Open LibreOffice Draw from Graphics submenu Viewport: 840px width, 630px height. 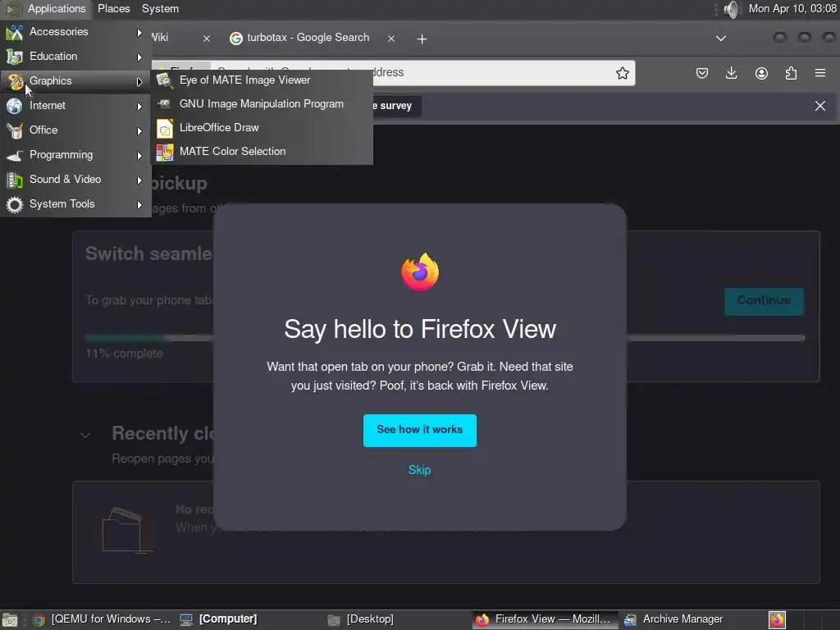pos(262,127)
